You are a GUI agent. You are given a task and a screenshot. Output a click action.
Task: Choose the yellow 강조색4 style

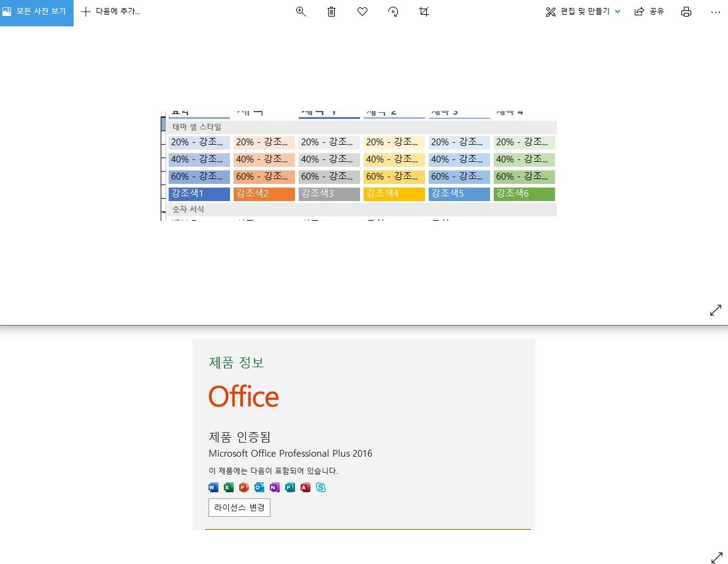394,194
